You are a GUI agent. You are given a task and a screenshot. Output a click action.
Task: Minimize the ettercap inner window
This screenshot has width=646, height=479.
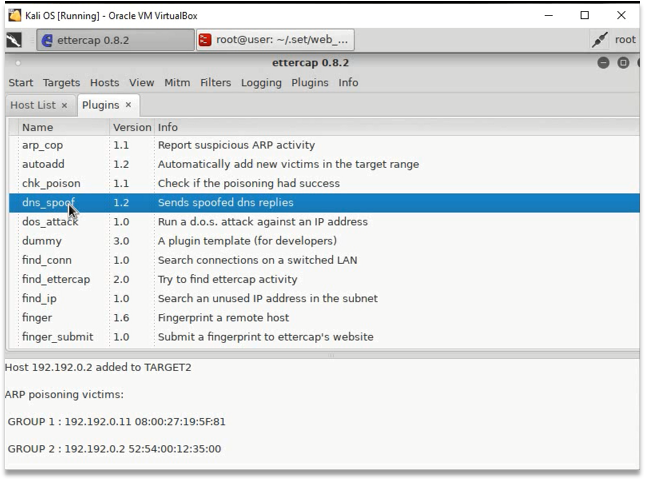click(603, 63)
